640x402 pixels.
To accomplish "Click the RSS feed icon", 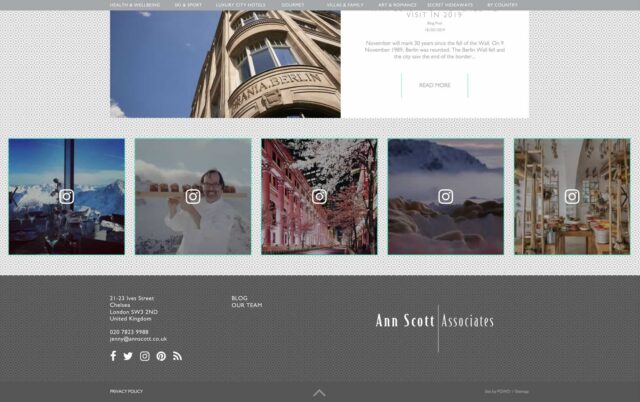I will (x=177, y=356).
